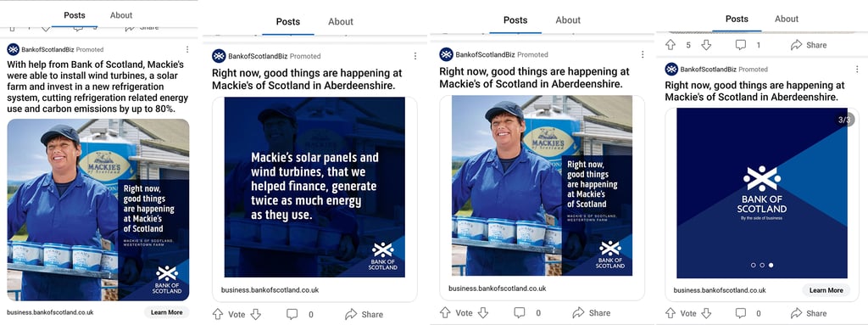Viewport: 868px width, 325px height.
Task: Click Share icon on the third post
Action: pyautogui.click(x=578, y=313)
